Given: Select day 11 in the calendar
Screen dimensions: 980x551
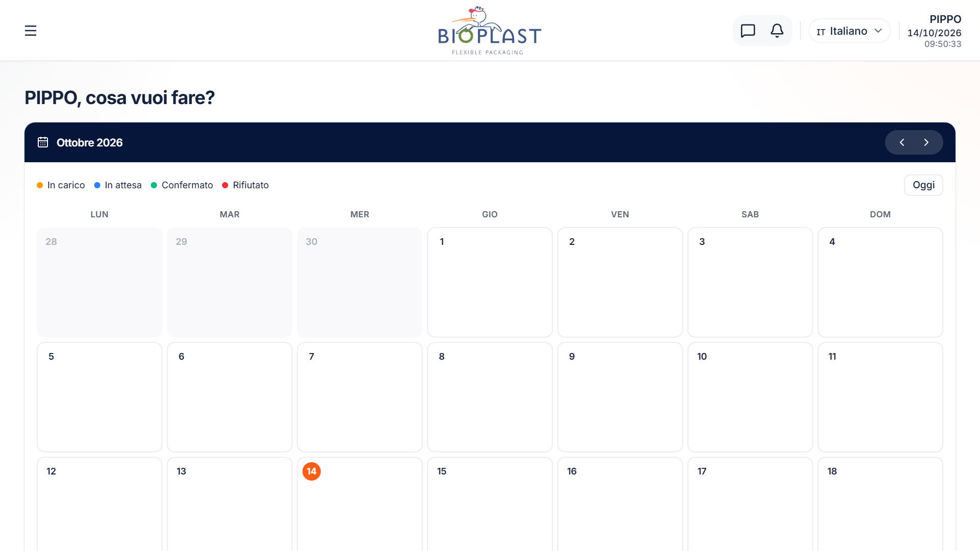Looking at the screenshot, I should (880, 397).
